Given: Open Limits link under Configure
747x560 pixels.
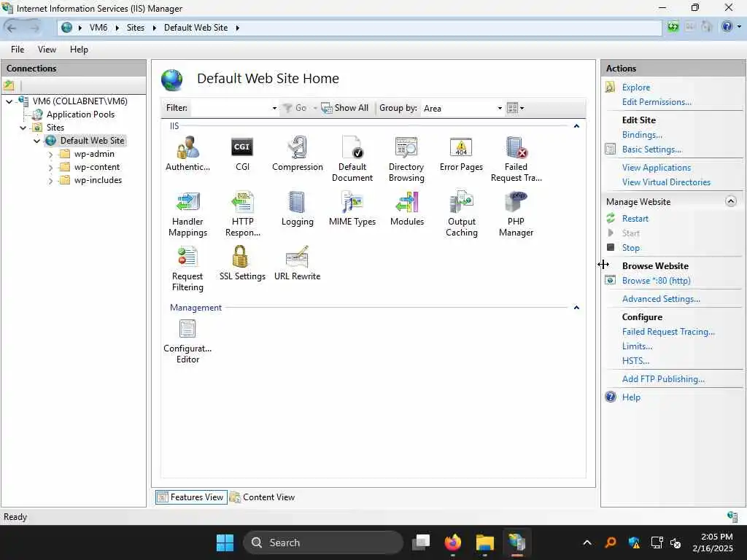Looking at the screenshot, I should (637, 346).
